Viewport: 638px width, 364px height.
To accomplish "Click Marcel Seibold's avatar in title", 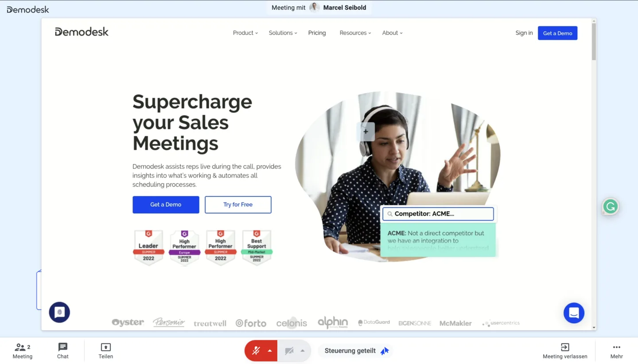I will [x=315, y=8].
